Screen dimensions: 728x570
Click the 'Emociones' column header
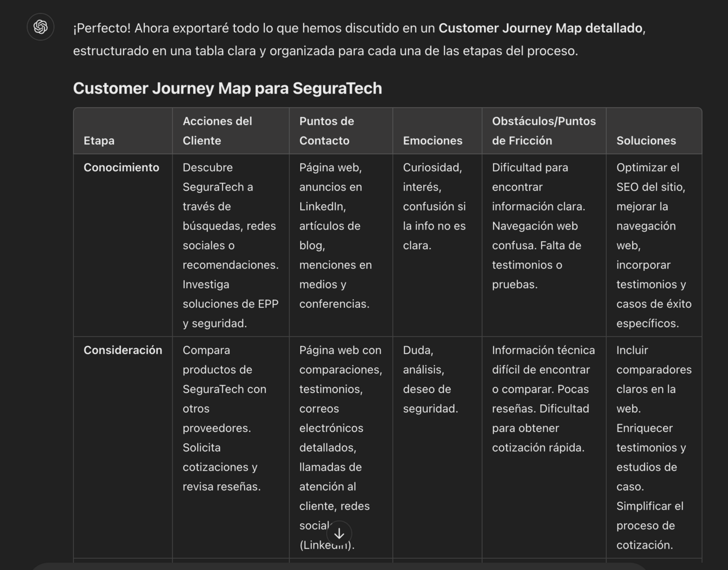433,140
